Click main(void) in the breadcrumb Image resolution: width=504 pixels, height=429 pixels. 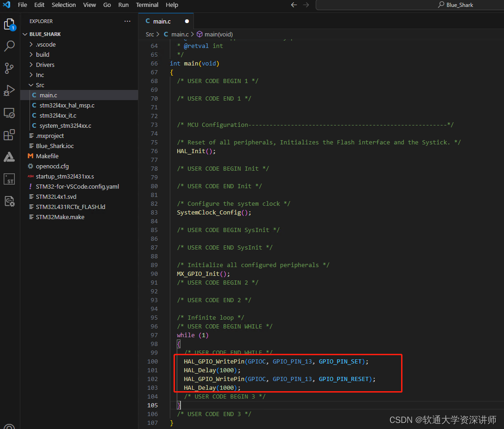click(x=219, y=34)
